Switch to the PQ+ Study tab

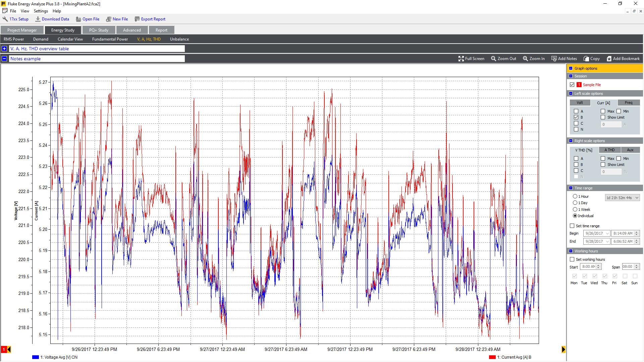point(99,30)
